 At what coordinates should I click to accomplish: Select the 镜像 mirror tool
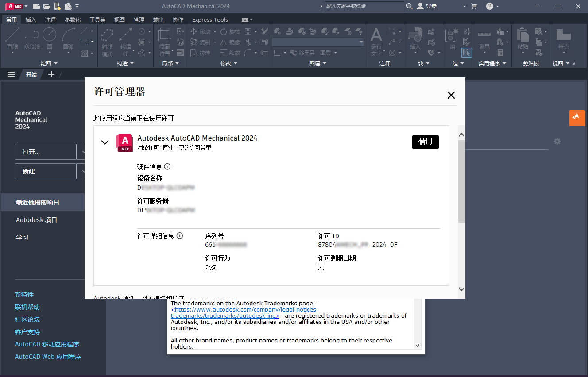(230, 42)
